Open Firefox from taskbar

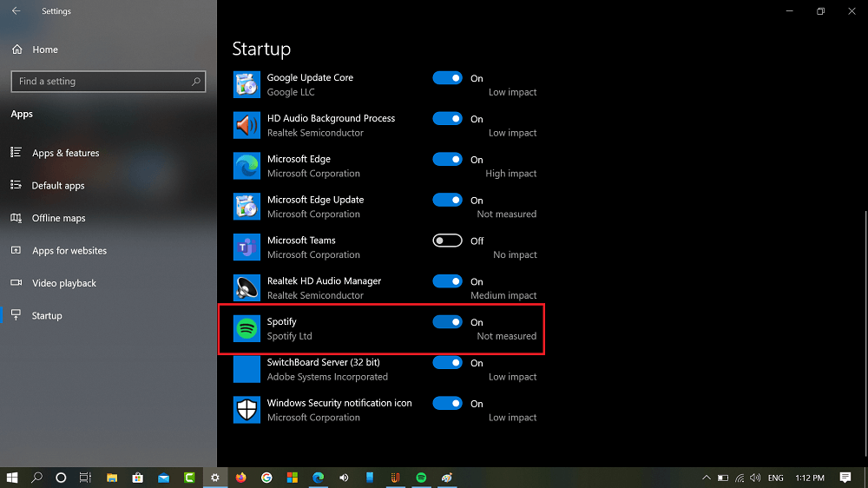(240, 478)
